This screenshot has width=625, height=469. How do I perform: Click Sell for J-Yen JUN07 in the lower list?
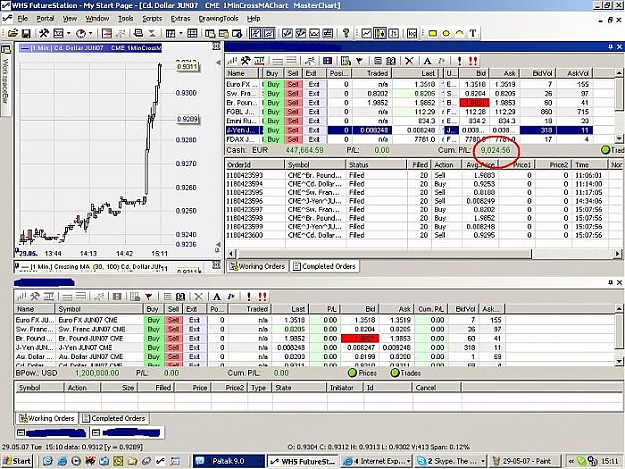[173, 347]
